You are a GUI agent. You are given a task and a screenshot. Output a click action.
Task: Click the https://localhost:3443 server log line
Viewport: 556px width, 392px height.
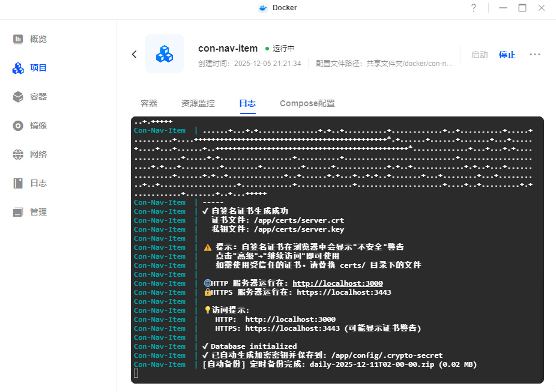(x=297, y=292)
